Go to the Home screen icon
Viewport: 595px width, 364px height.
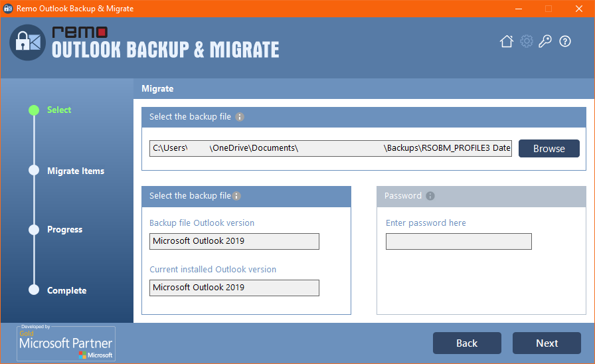coord(507,42)
